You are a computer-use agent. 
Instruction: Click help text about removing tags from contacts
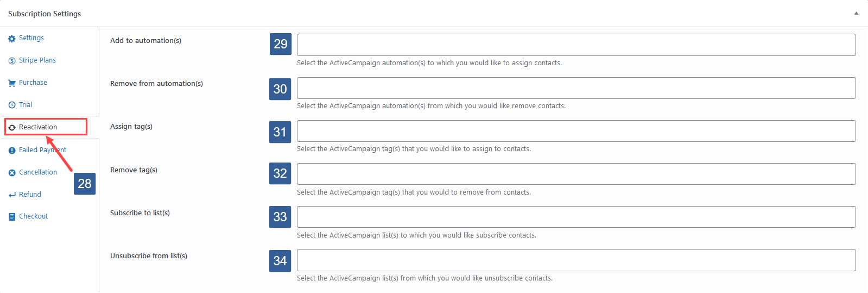(414, 192)
